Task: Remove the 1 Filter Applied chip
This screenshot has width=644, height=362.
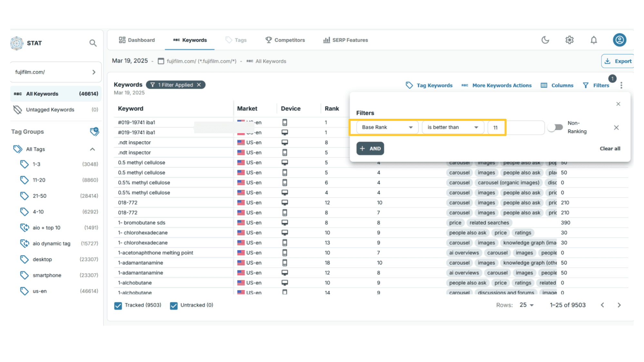Action: pos(199,85)
